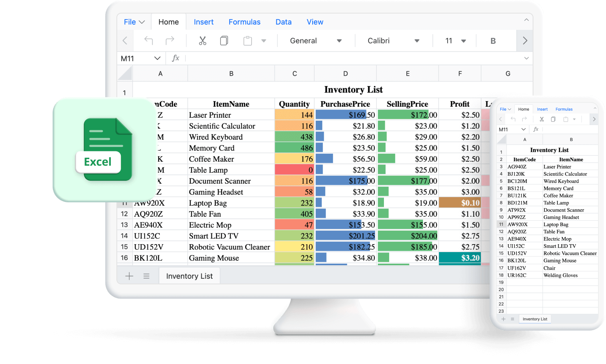Select the Inventory List sheet tab
The image size is (606, 364).
pos(189,276)
